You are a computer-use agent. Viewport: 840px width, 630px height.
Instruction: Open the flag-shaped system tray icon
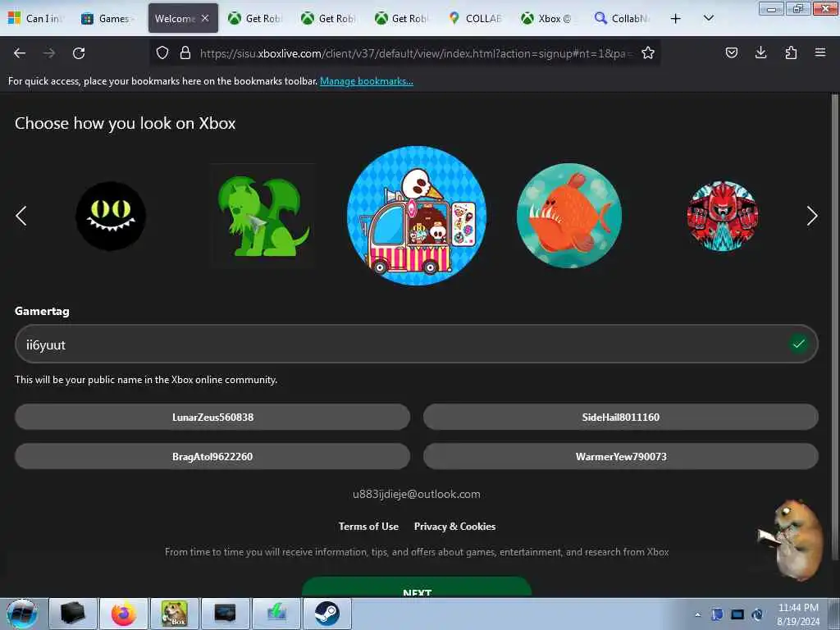point(717,614)
